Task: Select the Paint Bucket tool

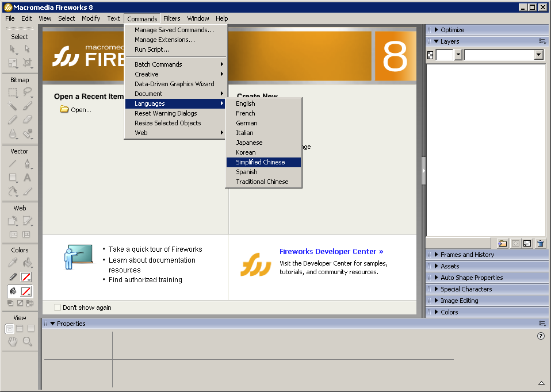Action: tap(27, 262)
